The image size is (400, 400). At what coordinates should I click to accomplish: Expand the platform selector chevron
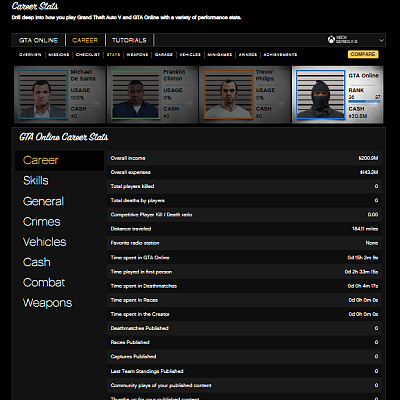pyautogui.click(x=381, y=40)
